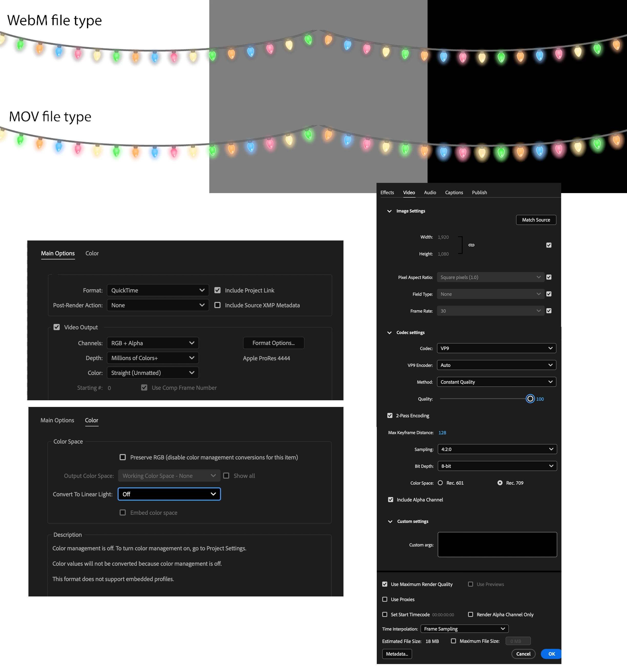Open the Color tab beside Main Options
This screenshot has height=672, width=627.
92,253
